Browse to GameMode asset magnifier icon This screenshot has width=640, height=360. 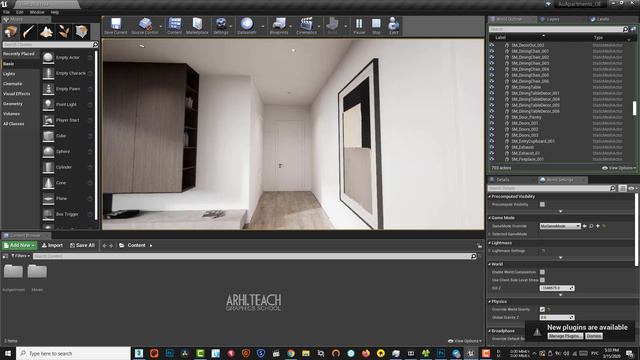click(x=591, y=226)
